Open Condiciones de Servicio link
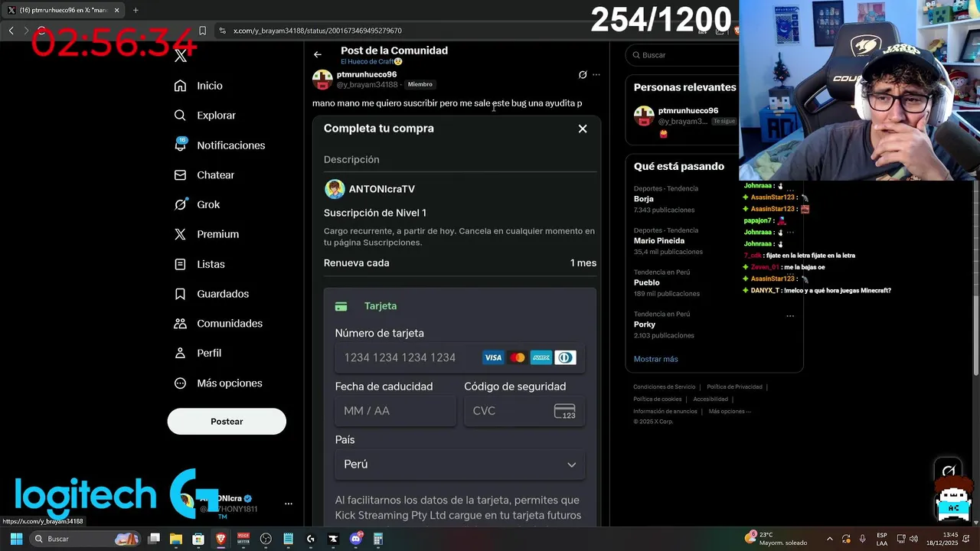The width and height of the screenshot is (980, 551). tap(665, 387)
